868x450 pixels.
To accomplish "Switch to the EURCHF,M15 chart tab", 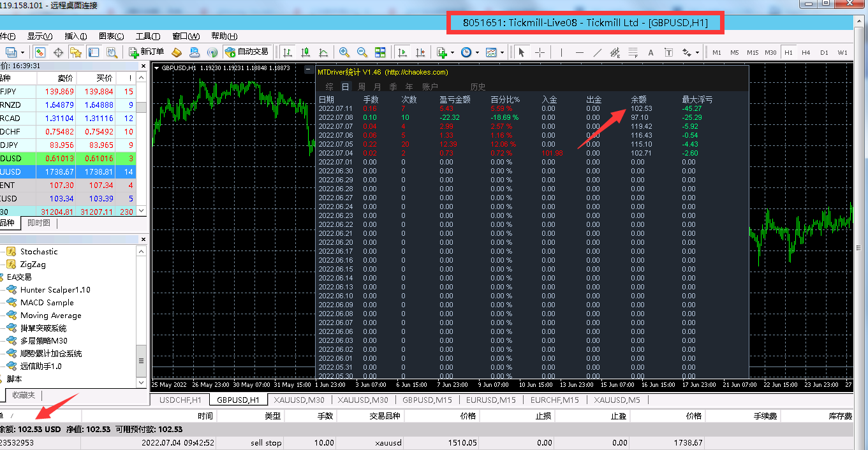I will pyautogui.click(x=554, y=400).
